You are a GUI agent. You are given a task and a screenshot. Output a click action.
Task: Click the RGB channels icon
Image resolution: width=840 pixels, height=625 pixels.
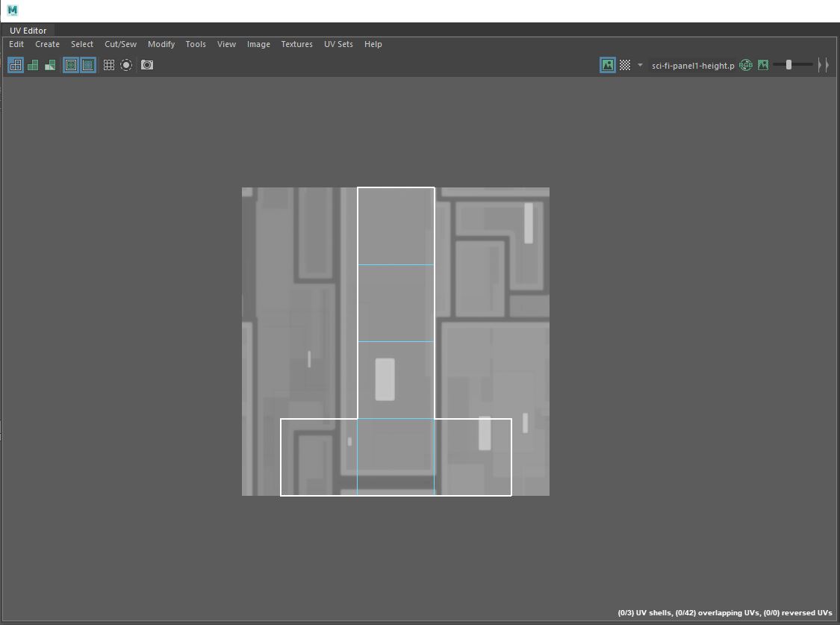745,65
